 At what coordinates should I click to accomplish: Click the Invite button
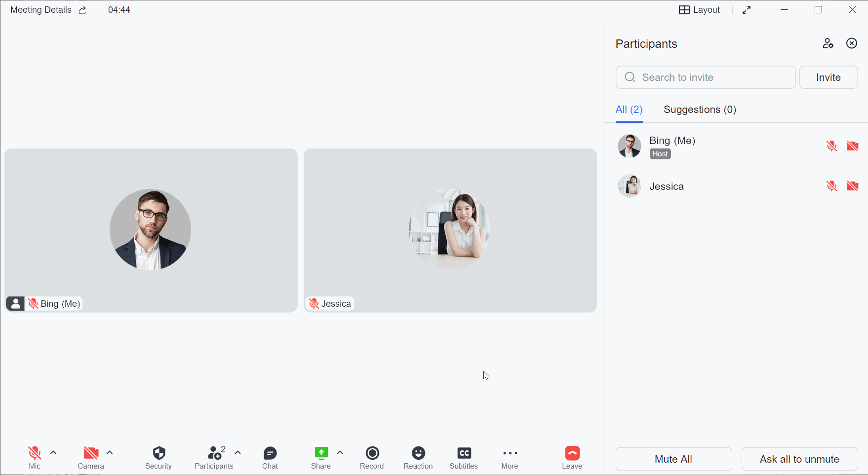pos(828,77)
